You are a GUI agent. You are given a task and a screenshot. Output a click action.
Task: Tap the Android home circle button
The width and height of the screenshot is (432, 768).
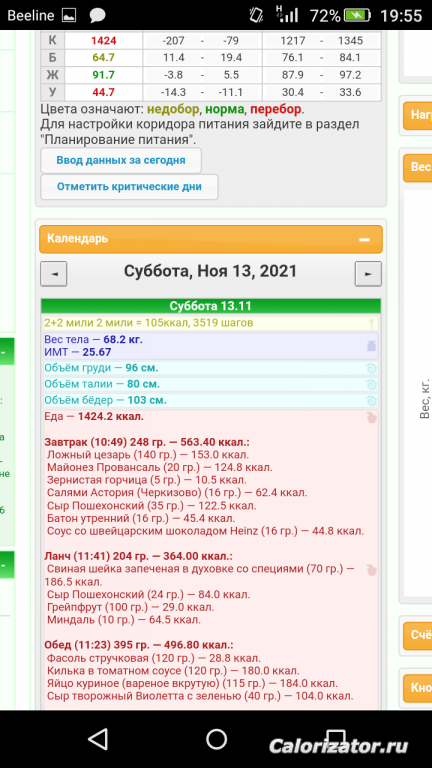coord(216,739)
